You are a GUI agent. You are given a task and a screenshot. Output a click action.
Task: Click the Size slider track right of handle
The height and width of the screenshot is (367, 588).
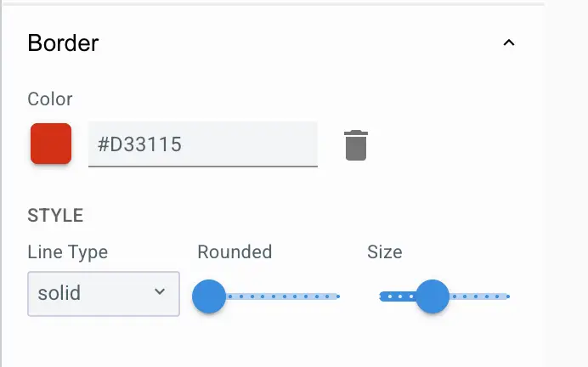coord(478,296)
